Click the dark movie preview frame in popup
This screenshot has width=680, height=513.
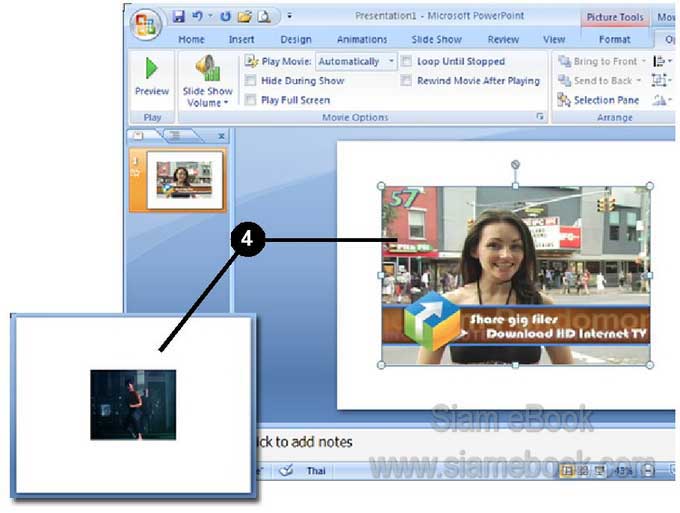point(133,405)
